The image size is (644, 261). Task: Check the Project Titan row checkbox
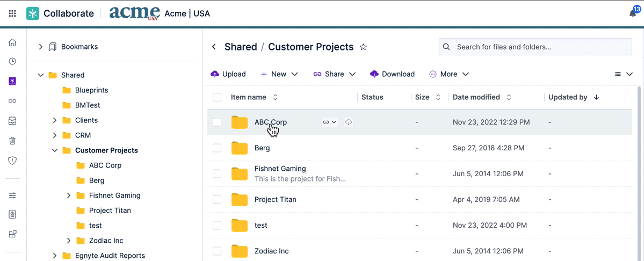pyautogui.click(x=217, y=199)
